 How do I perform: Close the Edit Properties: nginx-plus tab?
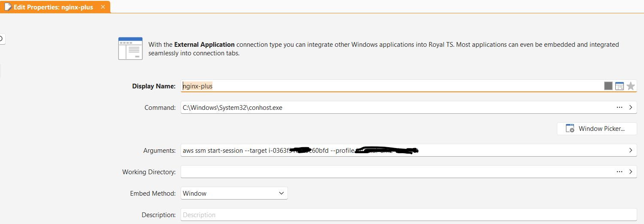click(103, 7)
